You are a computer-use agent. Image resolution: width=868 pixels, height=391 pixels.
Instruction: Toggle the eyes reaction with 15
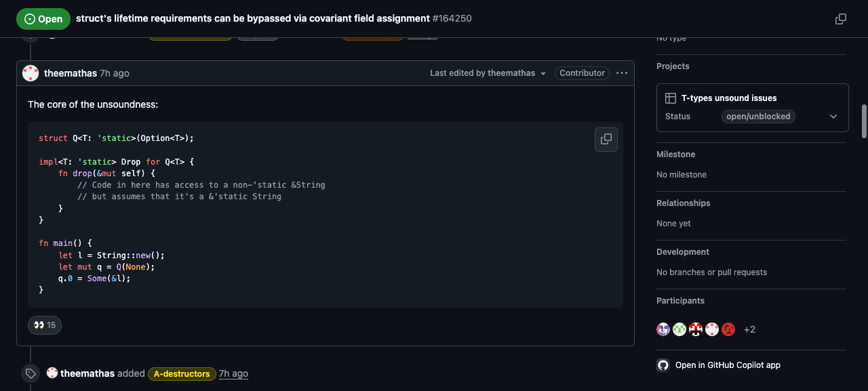45,325
